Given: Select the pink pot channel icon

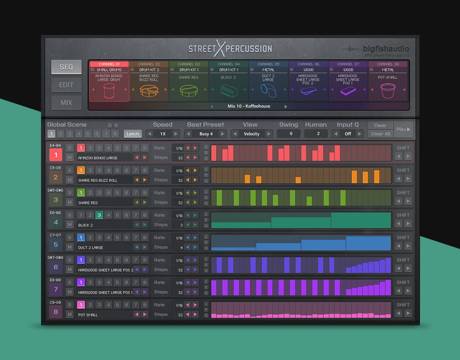Looking at the screenshot, I should [x=388, y=90].
